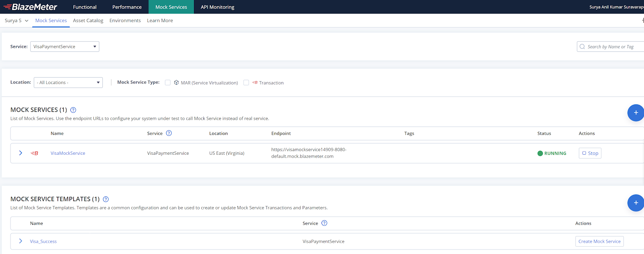
Task: Open the All Locations dropdown
Action: pos(68,82)
